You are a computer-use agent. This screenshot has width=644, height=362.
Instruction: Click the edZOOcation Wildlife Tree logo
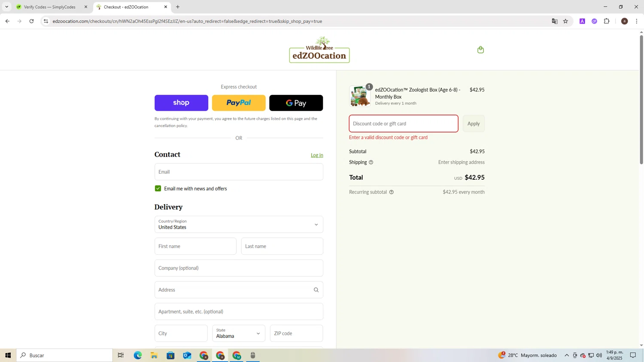(319, 50)
